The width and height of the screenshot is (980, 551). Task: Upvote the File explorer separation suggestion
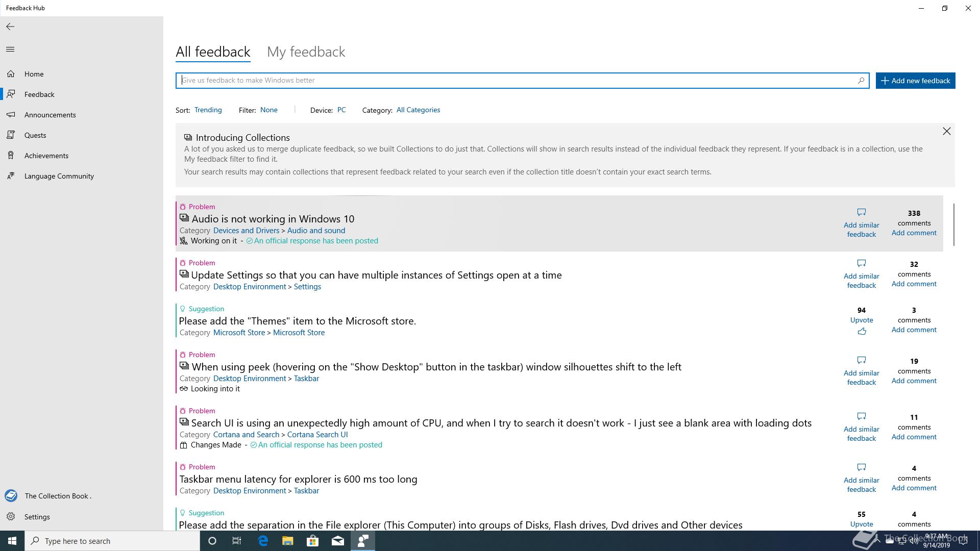(x=862, y=524)
